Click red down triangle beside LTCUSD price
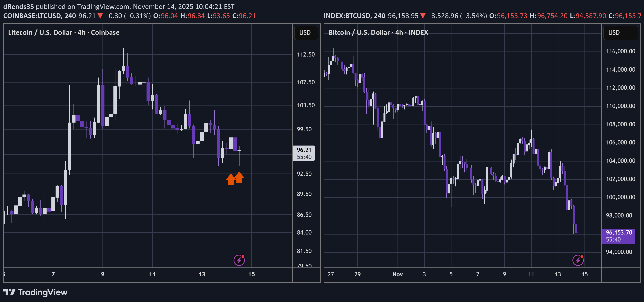This screenshot has height=302, width=644. 100,16
